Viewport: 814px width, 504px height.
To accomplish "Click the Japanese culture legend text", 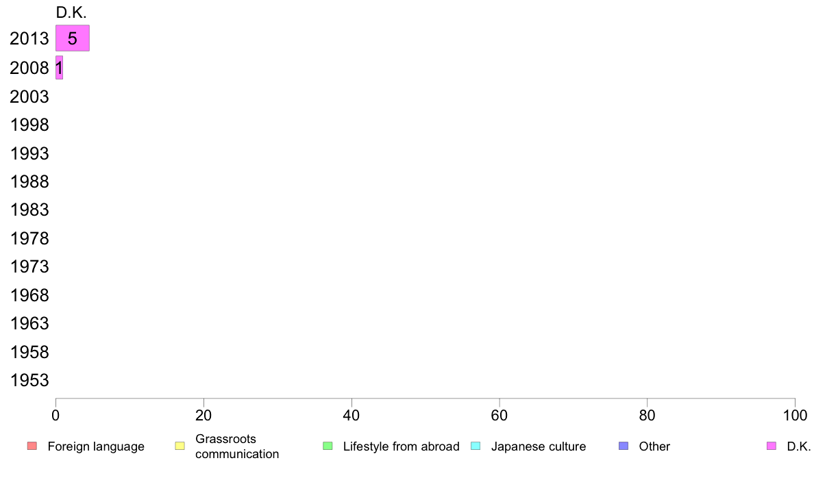I will [539, 446].
